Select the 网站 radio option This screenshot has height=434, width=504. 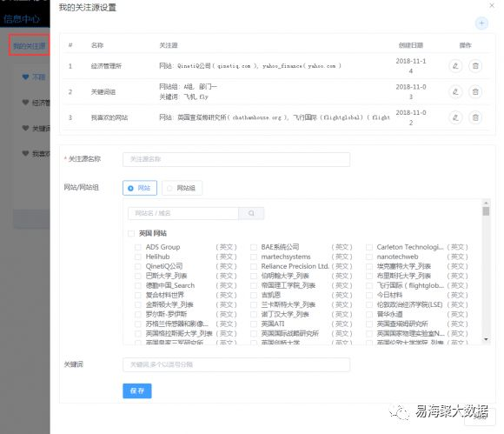(x=140, y=188)
